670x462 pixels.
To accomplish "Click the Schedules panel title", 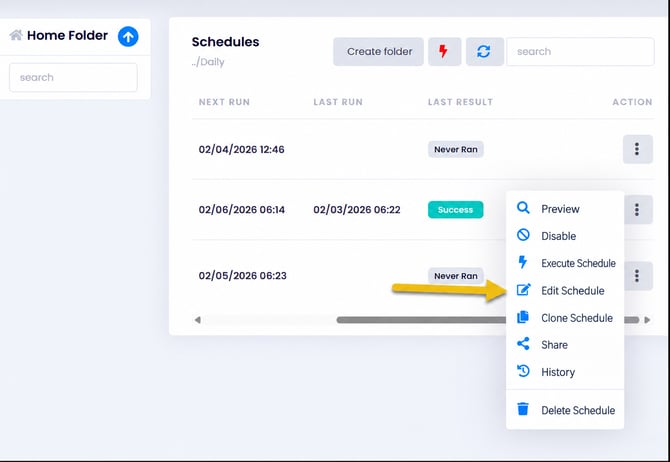I will pos(225,42).
